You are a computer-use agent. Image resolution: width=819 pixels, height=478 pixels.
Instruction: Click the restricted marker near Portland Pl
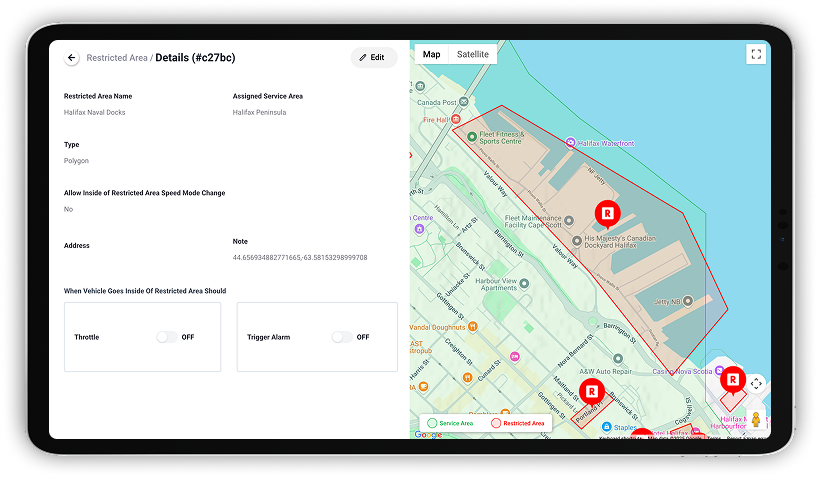click(592, 392)
